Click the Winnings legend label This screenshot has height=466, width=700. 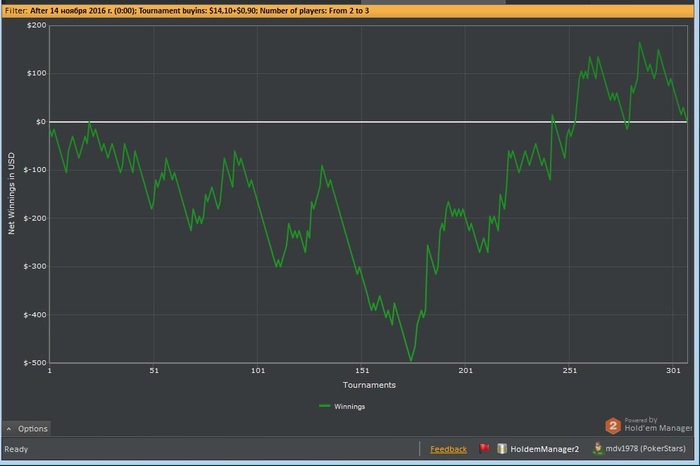pos(350,407)
